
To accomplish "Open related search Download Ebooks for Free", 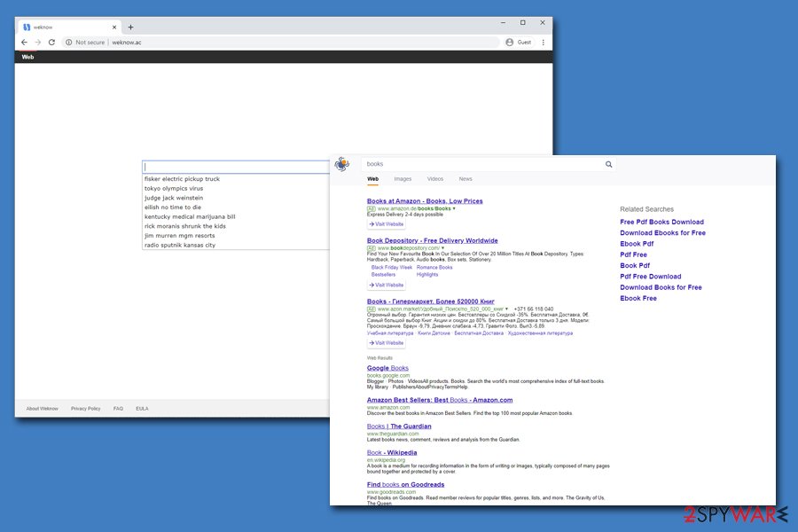I will (662, 232).
